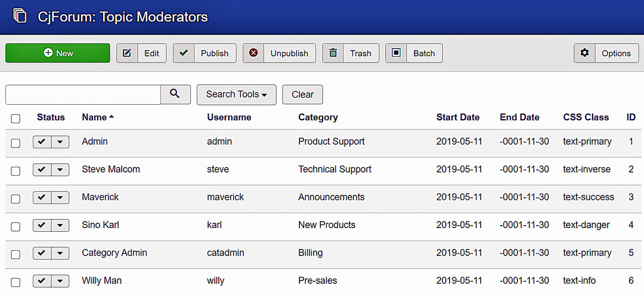Click the search magnifier icon
The height and width of the screenshot is (296, 644).
[x=175, y=94]
